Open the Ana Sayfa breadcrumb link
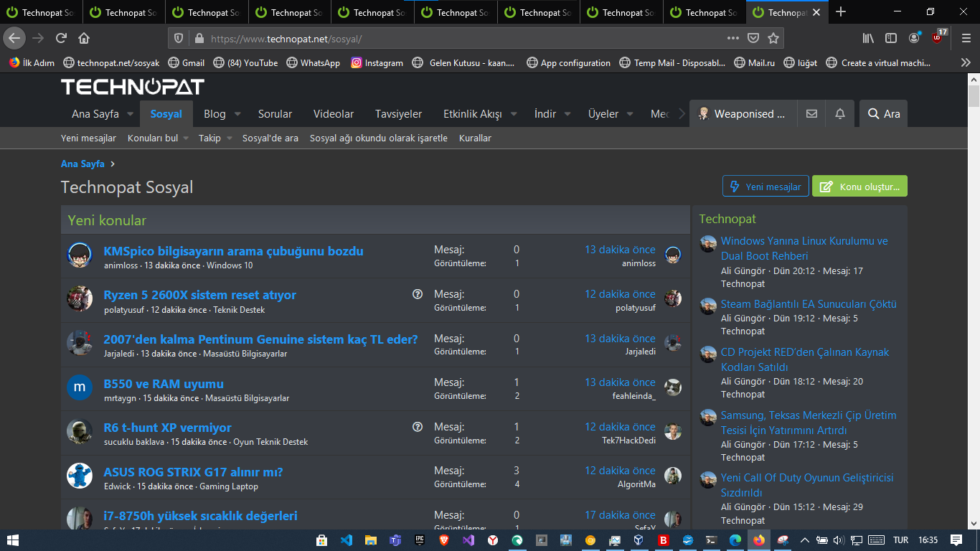Viewport: 980px width, 551px height. [x=83, y=164]
